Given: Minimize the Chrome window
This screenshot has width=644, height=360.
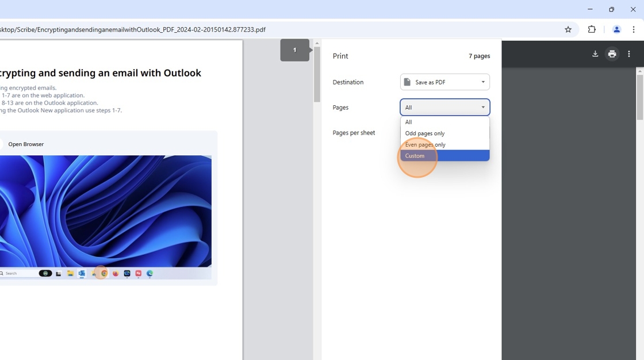Looking at the screenshot, I should coord(590,9).
